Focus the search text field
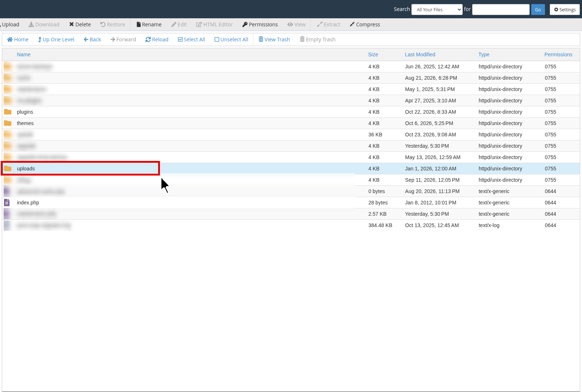The width and height of the screenshot is (582, 392). (501, 10)
